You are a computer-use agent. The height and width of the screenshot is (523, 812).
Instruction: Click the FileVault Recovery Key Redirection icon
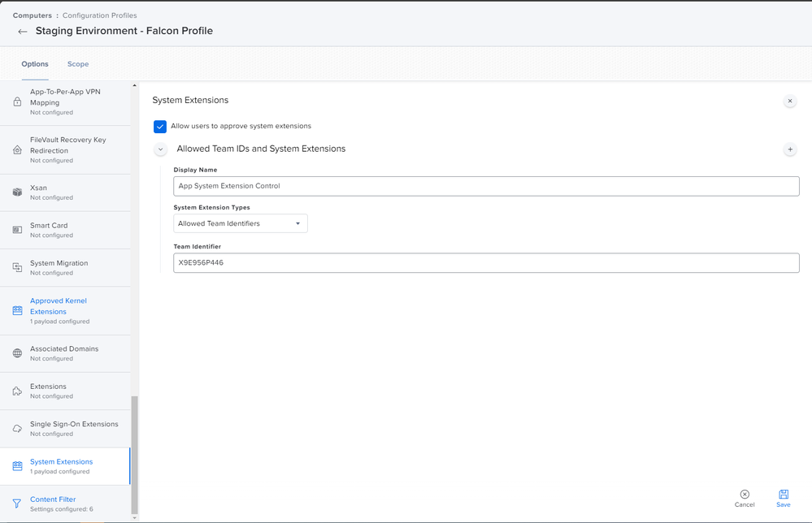pos(17,149)
